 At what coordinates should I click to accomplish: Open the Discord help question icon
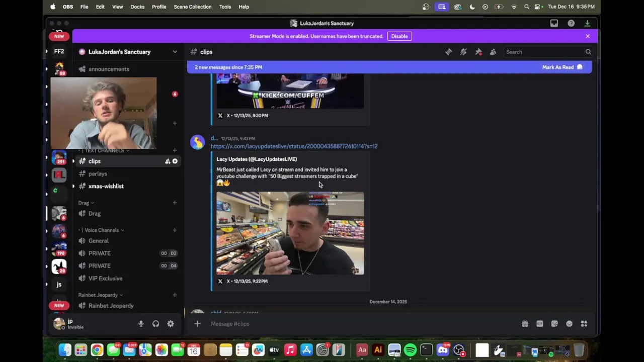[571, 23]
